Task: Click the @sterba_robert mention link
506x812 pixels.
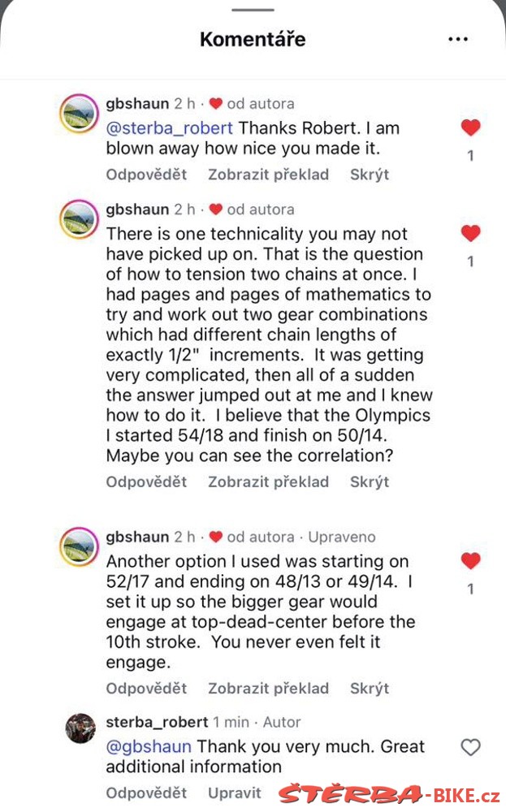Action: coord(170,128)
